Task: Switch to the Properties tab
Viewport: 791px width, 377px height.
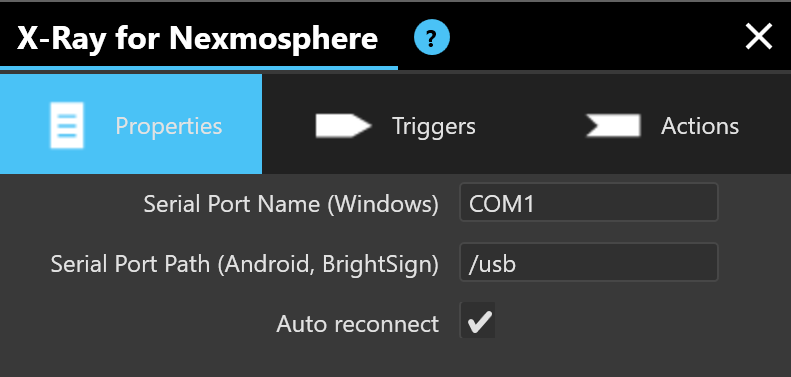Action: 131,124
